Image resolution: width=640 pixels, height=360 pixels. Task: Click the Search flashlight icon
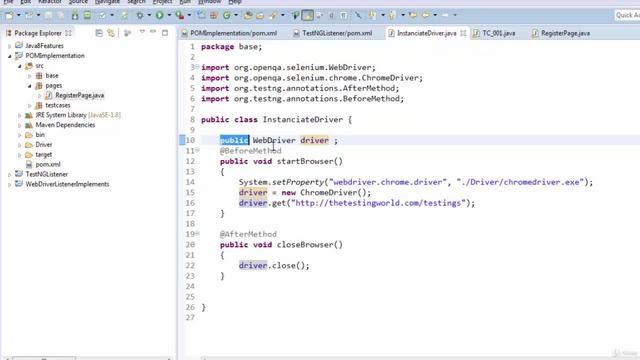click(x=273, y=16)
